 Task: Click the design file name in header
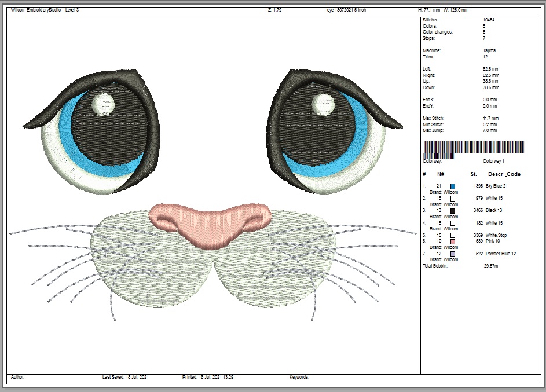(x=346, y=10)
